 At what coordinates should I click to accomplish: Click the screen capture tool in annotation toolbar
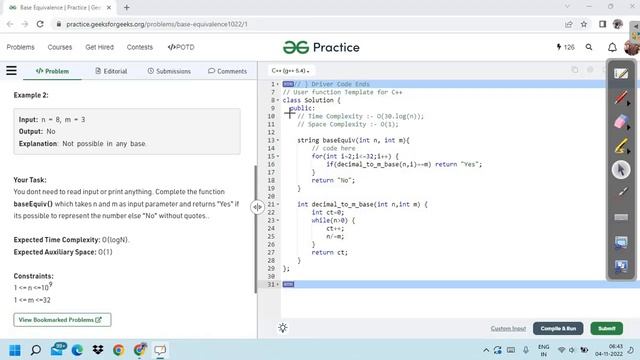point(621,242)
